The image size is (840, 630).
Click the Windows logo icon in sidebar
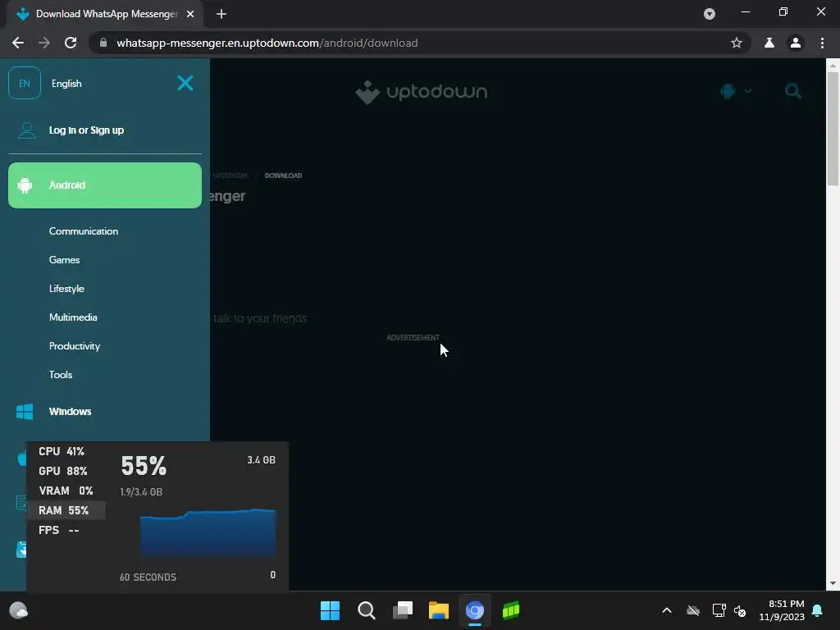(25, 412)
